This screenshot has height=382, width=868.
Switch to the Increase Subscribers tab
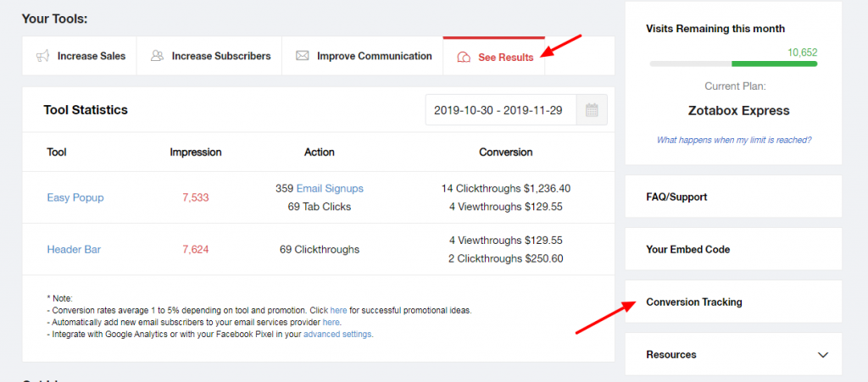[x=209, y=56]
